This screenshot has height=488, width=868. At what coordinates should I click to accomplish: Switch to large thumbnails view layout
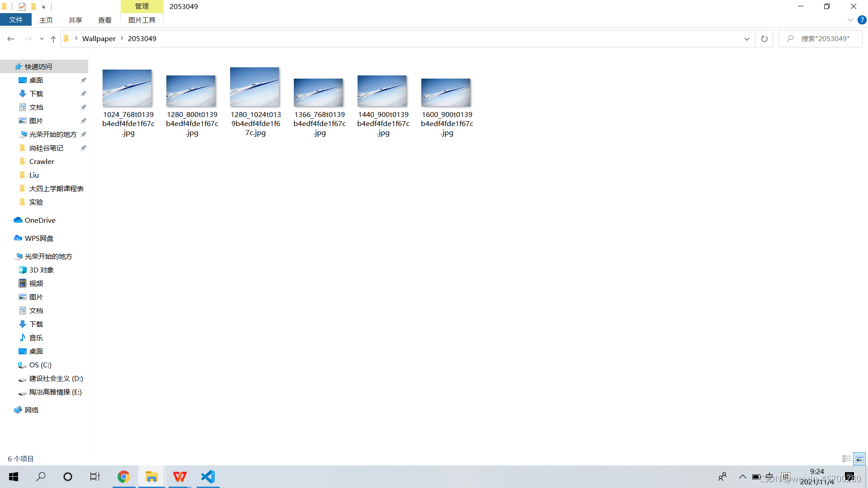click(x=859, y=459)
